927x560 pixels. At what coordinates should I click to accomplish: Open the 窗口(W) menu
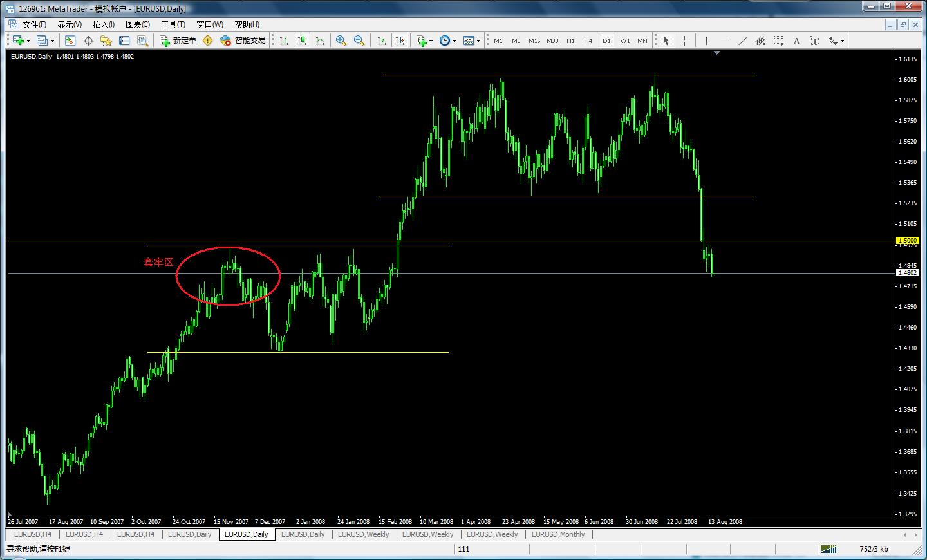tap(209, 24)
